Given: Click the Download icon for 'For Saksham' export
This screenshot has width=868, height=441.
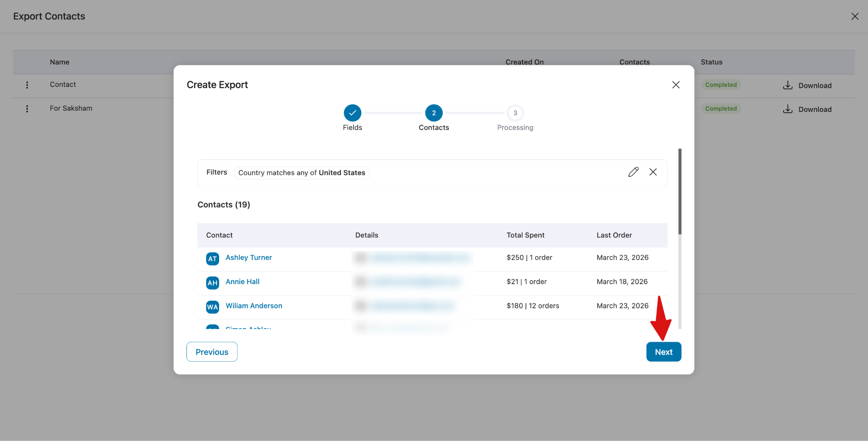Looking at the screenshot, I should 788,109.
